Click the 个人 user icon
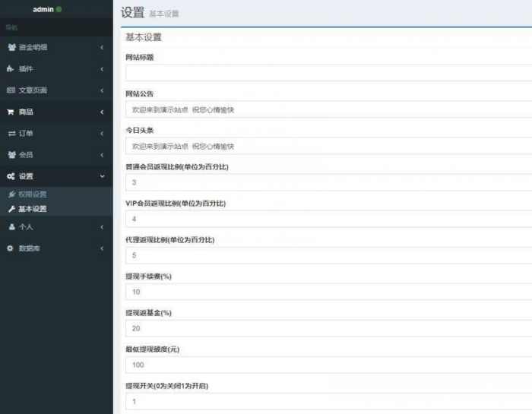The width and height of the screenshot is (532, 414). click(11, 226)
